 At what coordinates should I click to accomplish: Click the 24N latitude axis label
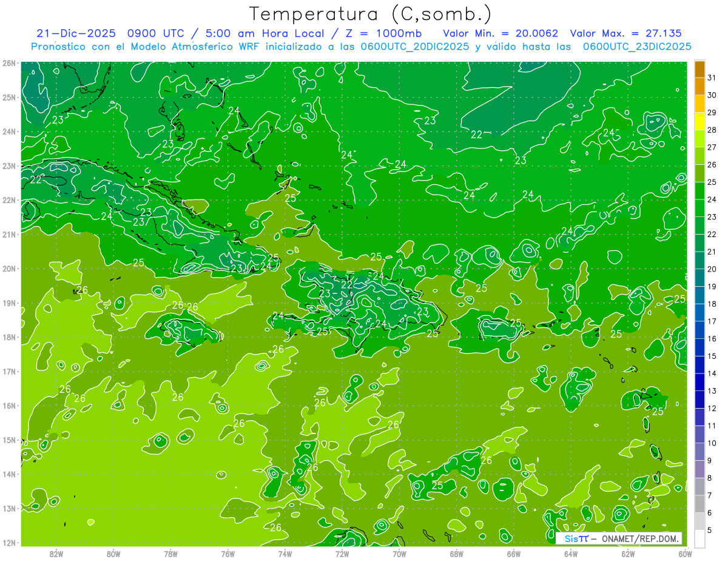[x=9, y=132]
